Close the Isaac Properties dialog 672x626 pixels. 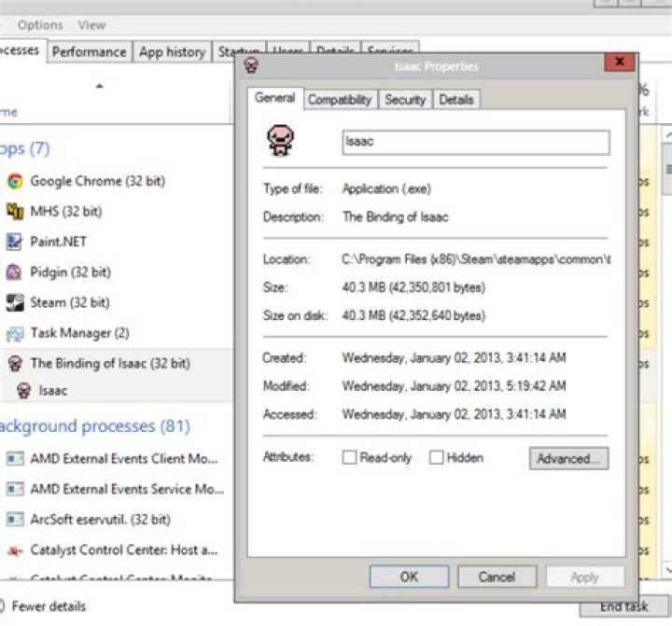click(620, 62)
